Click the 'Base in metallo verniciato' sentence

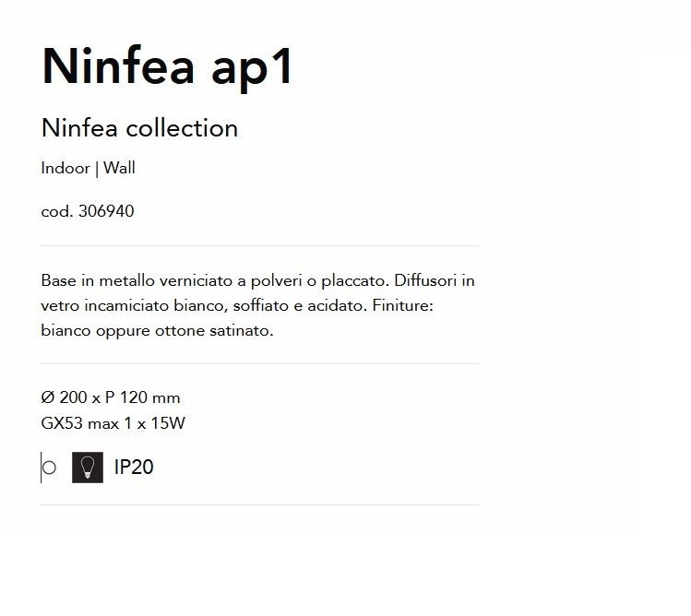coord(215,280)
